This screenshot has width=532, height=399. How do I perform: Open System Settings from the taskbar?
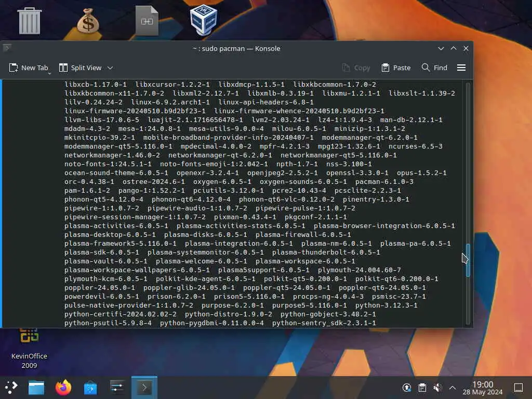click(x=117, y=387)
